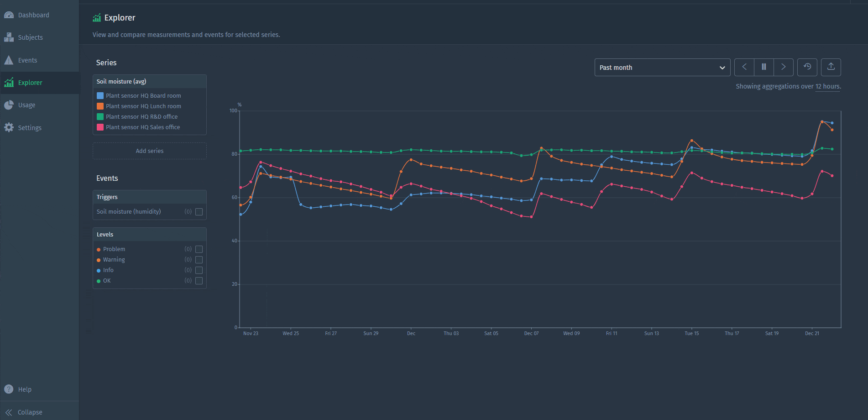Step back to the previous time period

coord(744,67)
